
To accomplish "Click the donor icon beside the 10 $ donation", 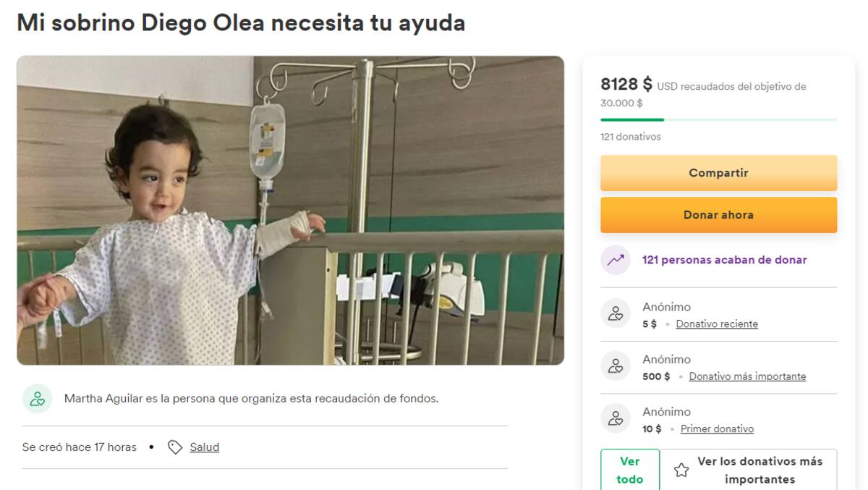I will 616,418.
